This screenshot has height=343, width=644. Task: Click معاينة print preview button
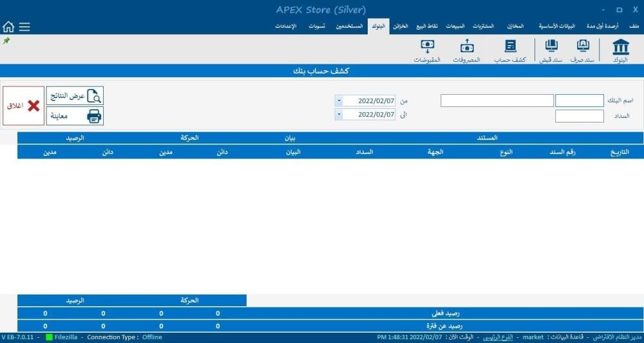point(75,116)
